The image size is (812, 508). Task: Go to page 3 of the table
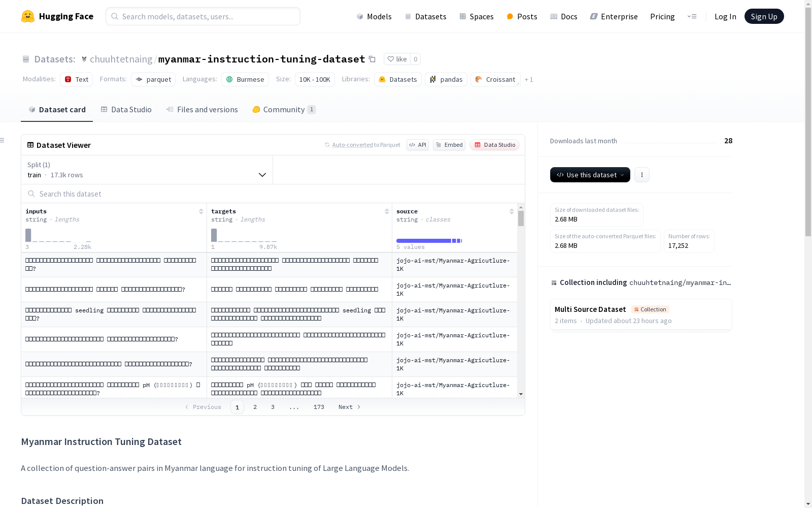(x=273, y=407)
